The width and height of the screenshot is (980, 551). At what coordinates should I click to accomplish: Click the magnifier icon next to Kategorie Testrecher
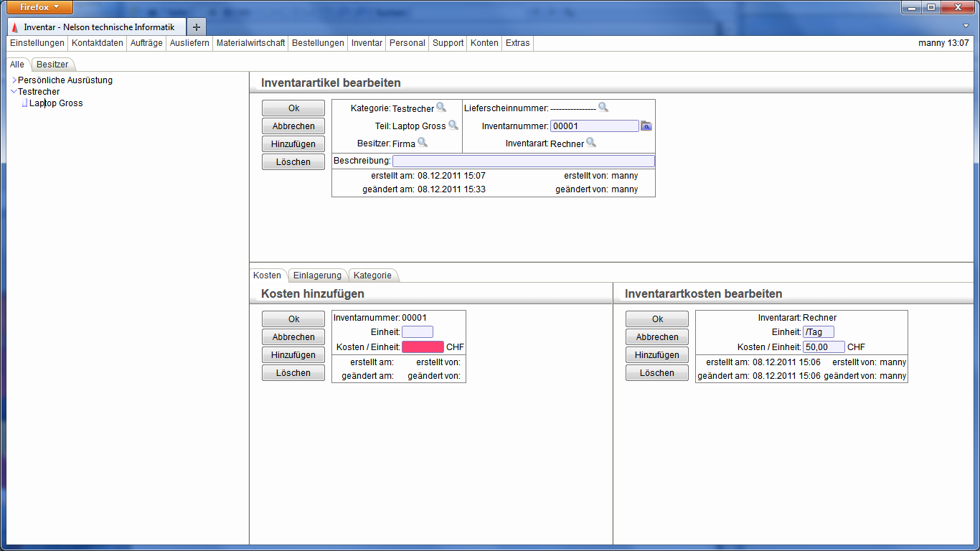(x=441, y=108)
